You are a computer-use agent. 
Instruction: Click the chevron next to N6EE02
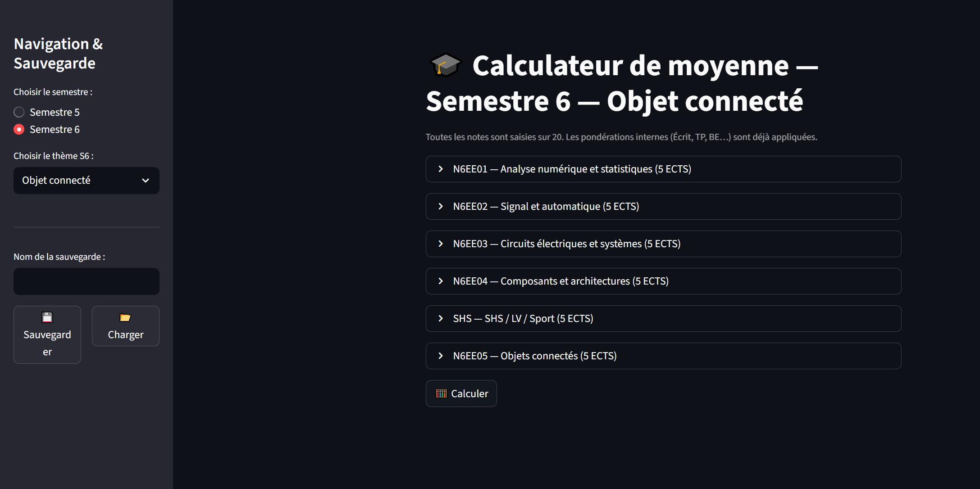(x=440, y=206)
